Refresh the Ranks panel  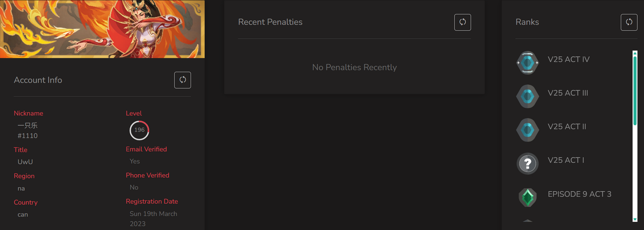point(628,22)
